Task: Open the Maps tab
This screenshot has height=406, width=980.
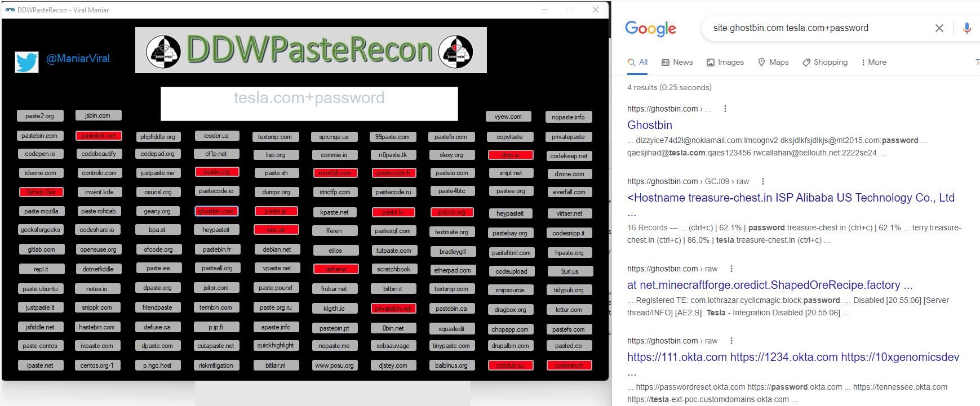Action: [773, 63]
